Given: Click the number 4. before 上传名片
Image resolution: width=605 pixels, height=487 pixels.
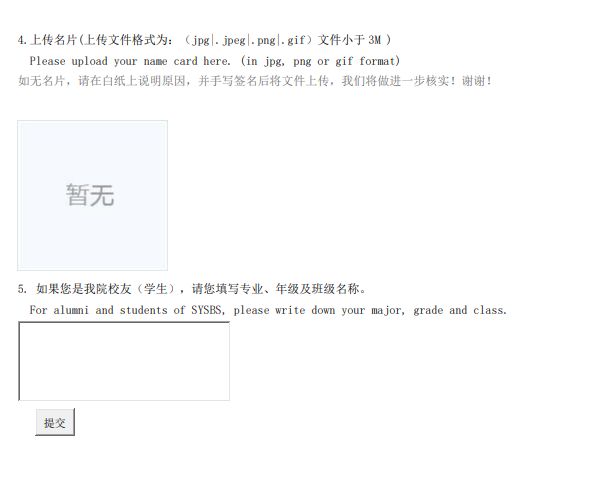Looking at the screenshot, I should (22, 40).
